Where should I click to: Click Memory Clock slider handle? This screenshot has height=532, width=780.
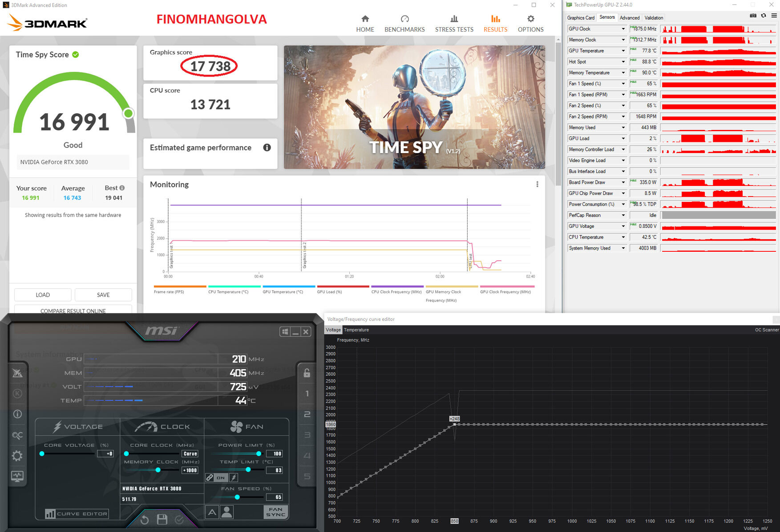coord(158,470)
